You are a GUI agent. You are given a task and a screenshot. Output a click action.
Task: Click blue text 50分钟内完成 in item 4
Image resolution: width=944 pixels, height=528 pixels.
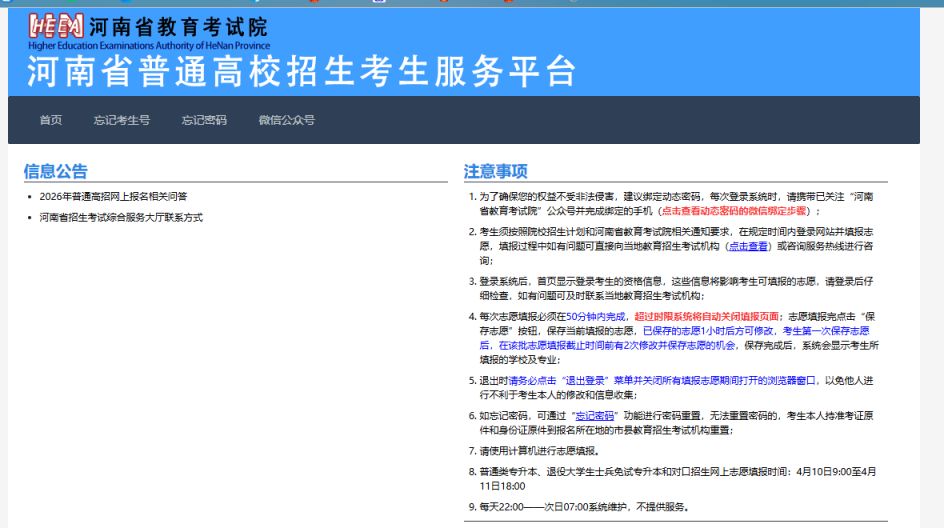tap(595, 316)
